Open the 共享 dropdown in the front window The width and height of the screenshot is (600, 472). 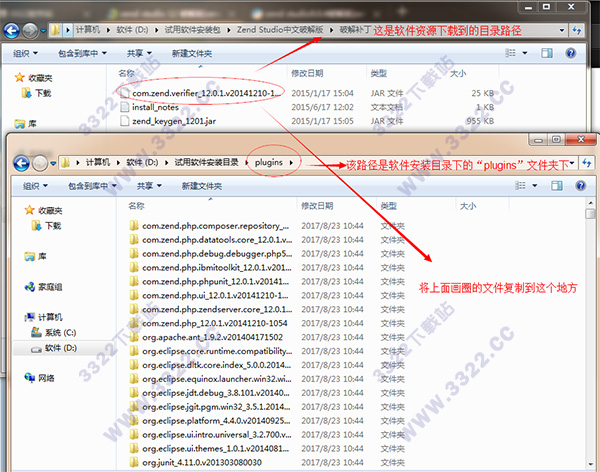coord(149,186)
